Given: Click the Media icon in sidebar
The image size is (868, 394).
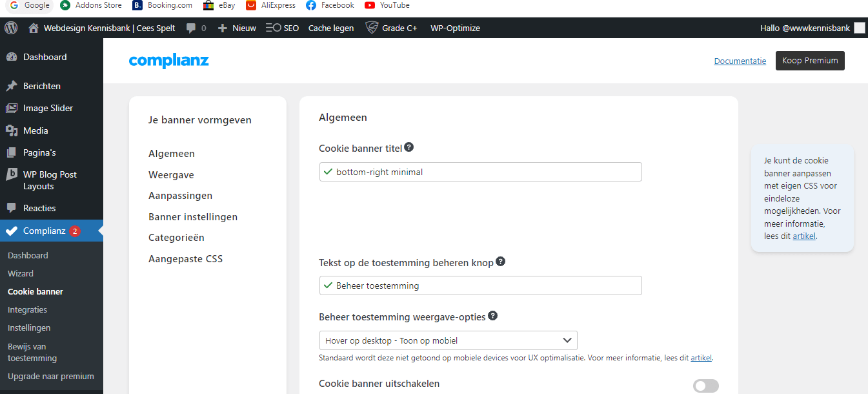Looking at the screenshot, I should (12, 130).
